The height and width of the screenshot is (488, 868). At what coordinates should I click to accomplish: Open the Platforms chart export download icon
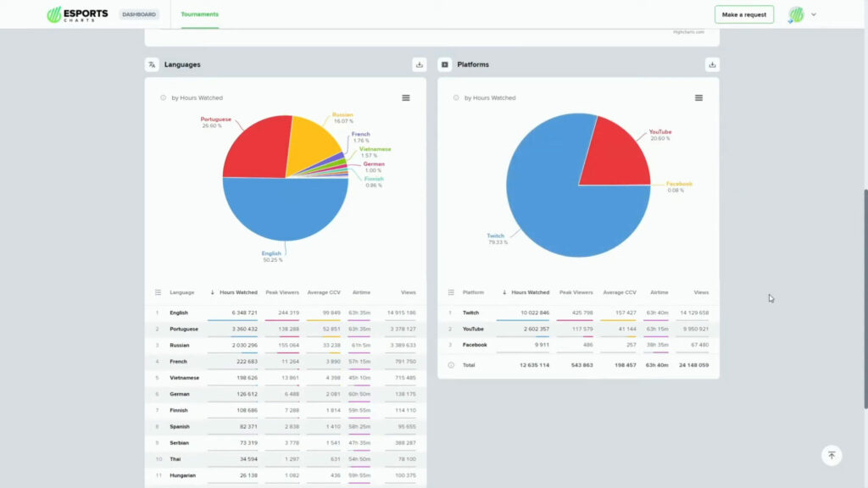coord(713,64)
